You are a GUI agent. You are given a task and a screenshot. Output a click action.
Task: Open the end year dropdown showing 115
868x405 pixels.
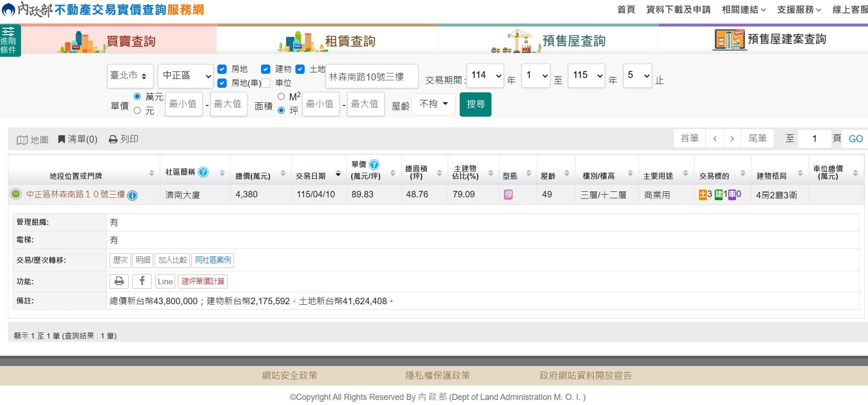point(587,75)
